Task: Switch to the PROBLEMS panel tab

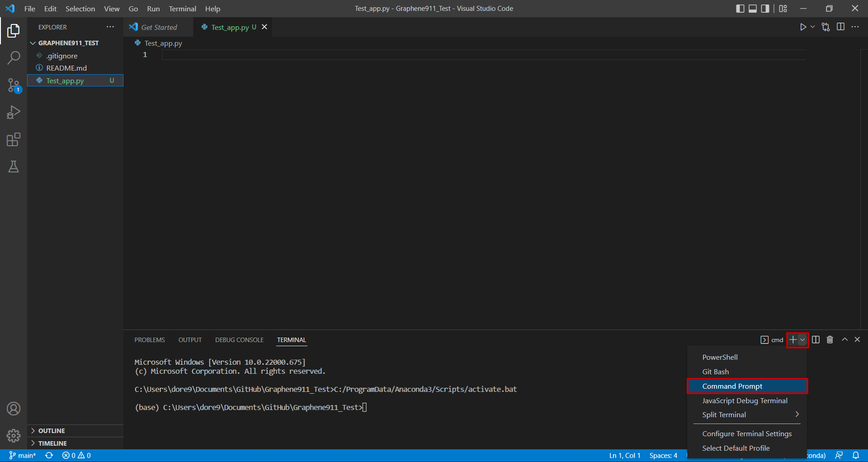Action: [150, 340]
